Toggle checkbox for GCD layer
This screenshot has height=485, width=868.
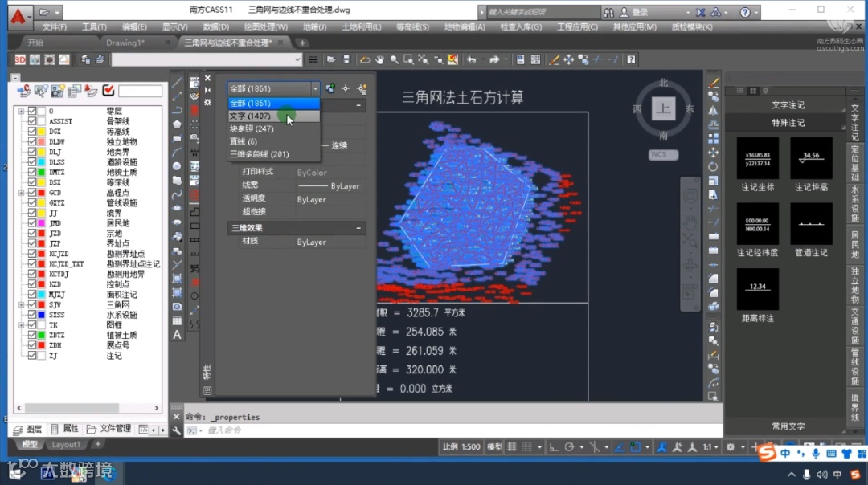click(x=32, y=193)
